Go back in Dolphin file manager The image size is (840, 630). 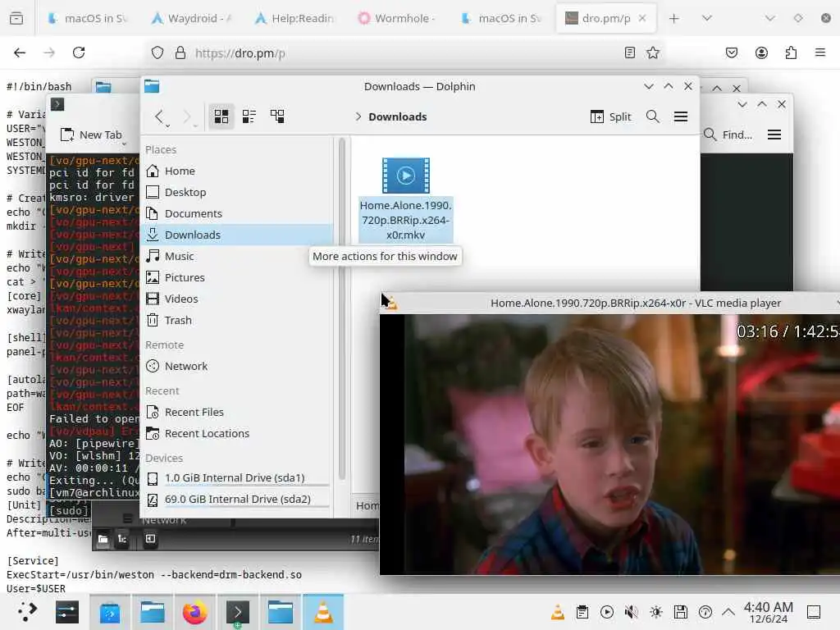[x=158, y=116]
